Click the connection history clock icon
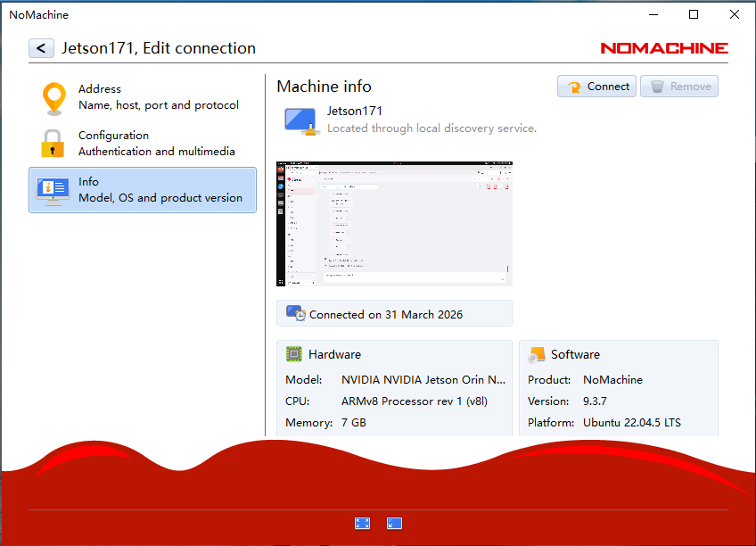This screenshot has height=546, width=756. [296, 313]
